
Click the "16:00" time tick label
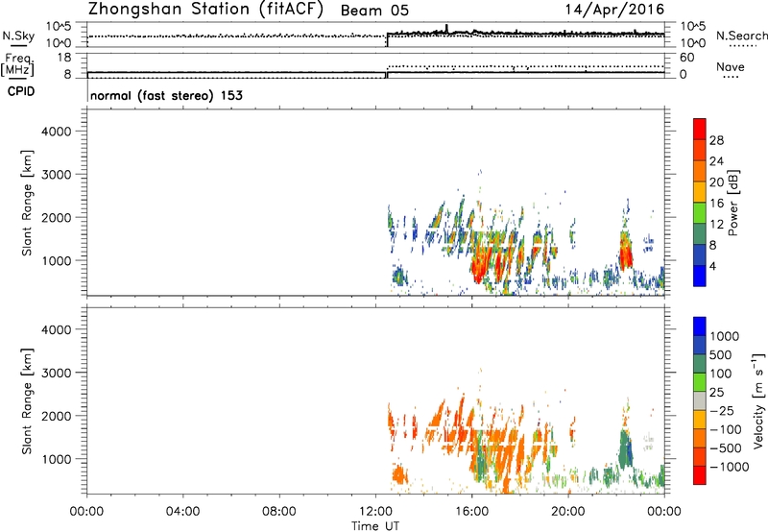coord(471,512)
